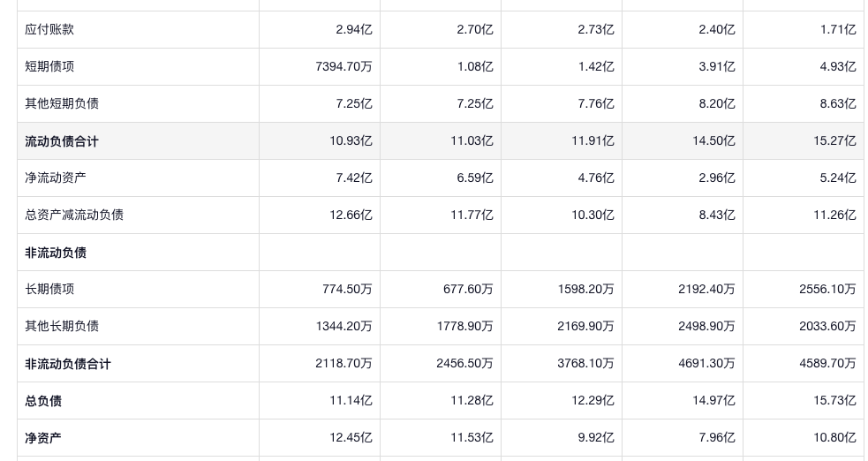Click the 7394.70万 short-term debt cell

343,66
